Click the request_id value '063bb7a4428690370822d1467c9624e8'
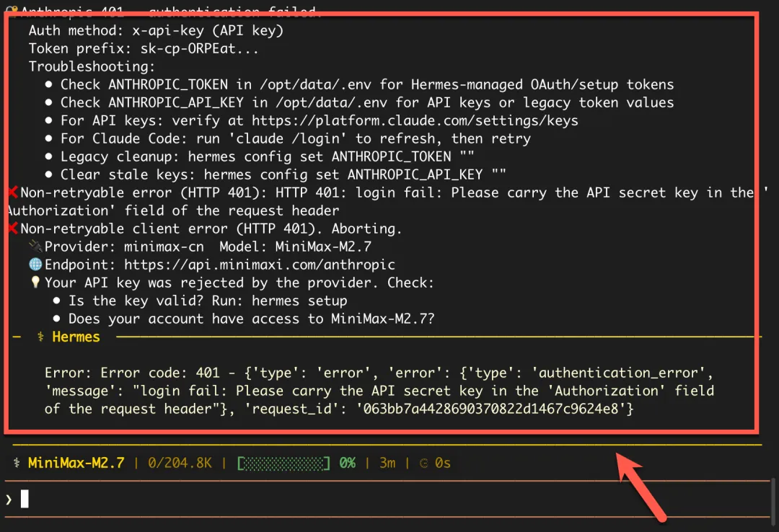This screenshot has width=779, height=532. pyautogui.click(x=491, y=409)
